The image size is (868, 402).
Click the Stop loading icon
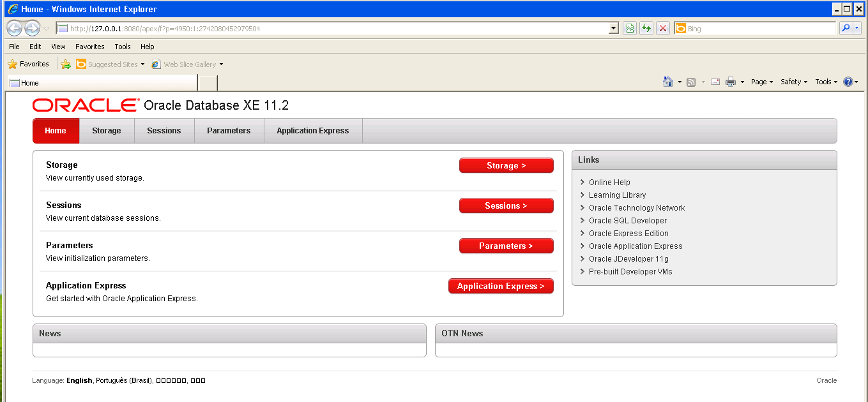662,28
